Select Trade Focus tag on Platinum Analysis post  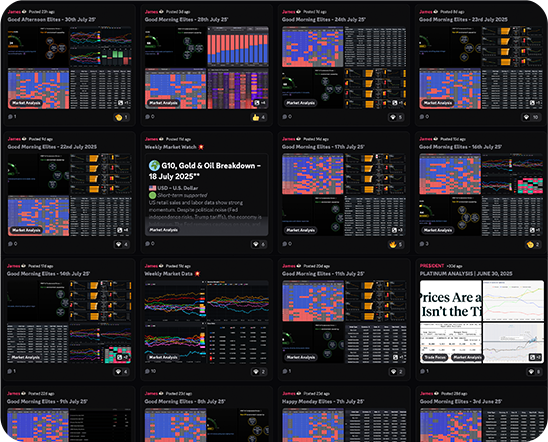435,357
